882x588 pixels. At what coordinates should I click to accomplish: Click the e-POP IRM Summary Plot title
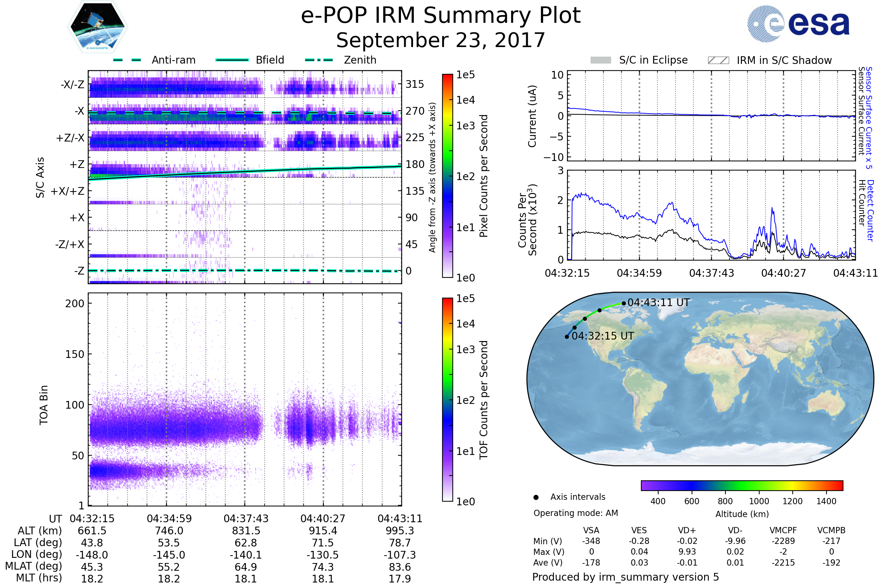pos(441,16)
